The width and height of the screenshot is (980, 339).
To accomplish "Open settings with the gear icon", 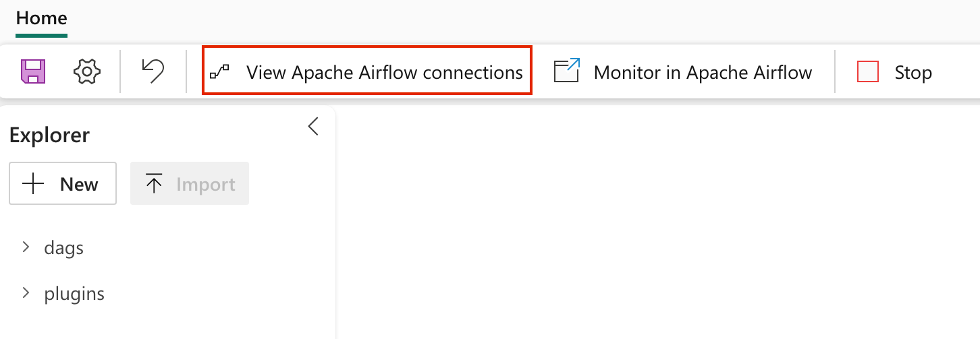I will point(86,71).
